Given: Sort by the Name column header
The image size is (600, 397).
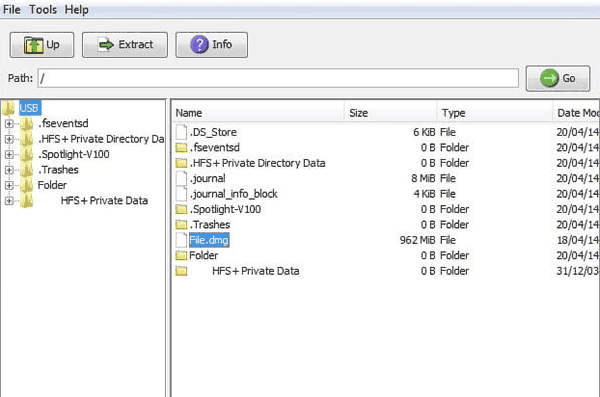Looking at the screenshot, I should [258, 113].
